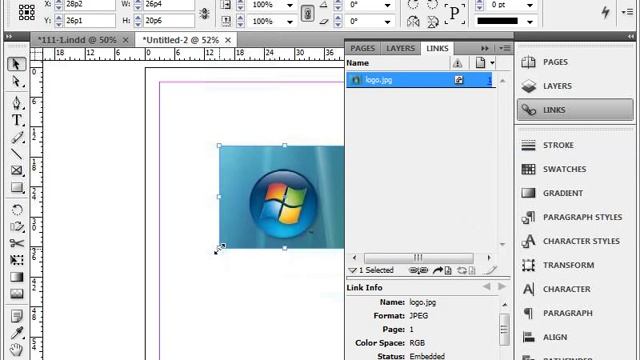Viewport: 640px width, 360px height.
Task: Click the reference point locator grid
Action: [x=27, y=12]
